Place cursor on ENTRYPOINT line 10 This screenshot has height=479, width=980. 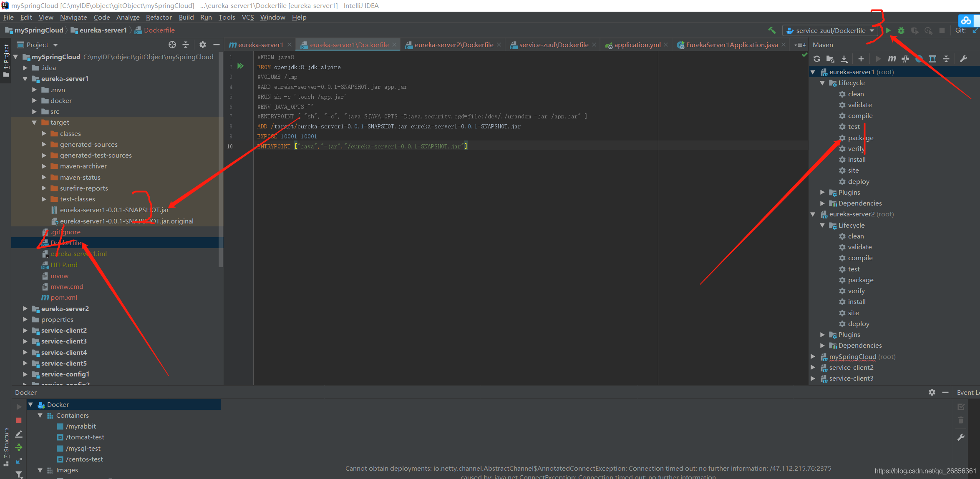(x=362, y=146)
